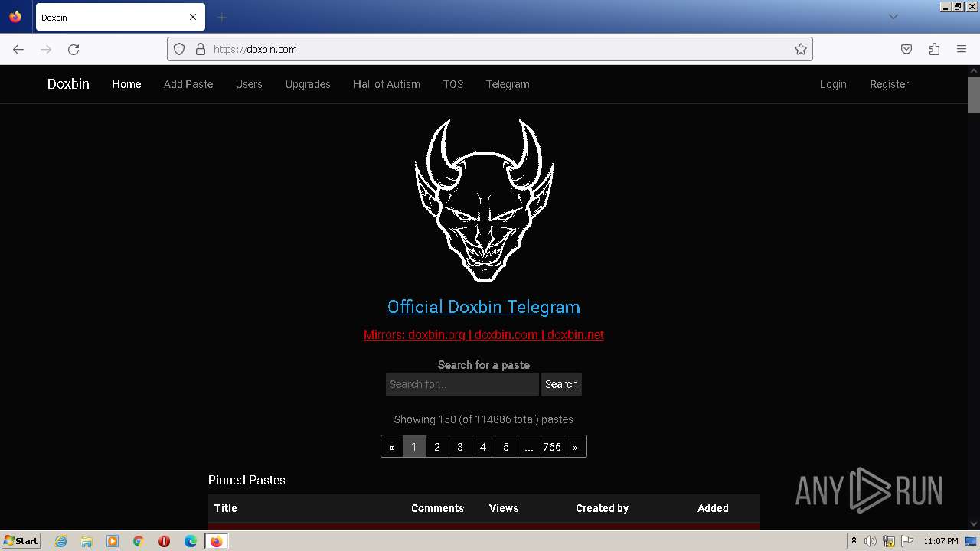Click the Action Center flag icon
Image resolution: width=980 pixels, height=551 pixels.
[907, 541]
